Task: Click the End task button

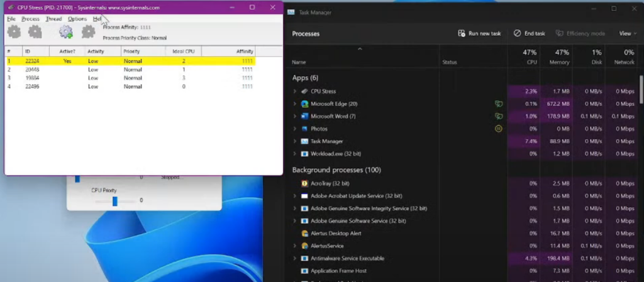Action: click(x=530, y=34)
